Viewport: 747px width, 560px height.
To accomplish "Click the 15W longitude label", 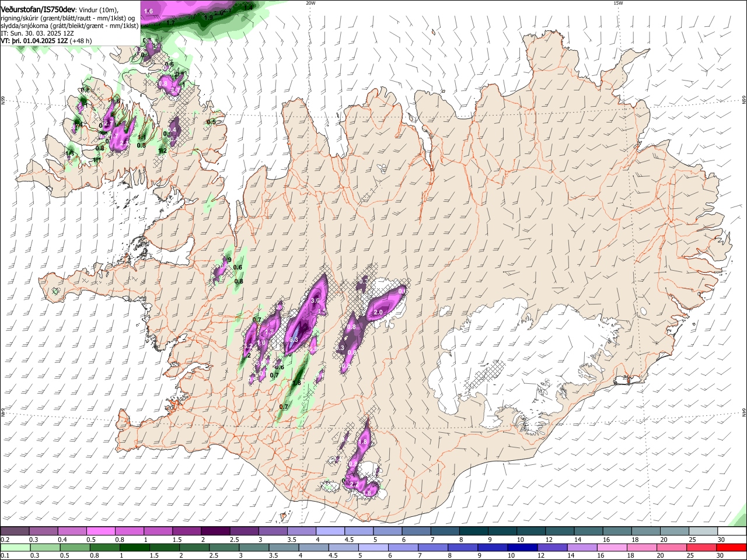I will click(618, 3).
